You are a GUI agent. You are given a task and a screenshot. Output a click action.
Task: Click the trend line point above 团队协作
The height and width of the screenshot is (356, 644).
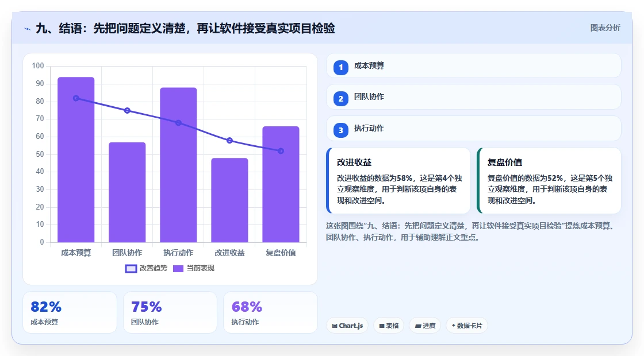[127, 110]
